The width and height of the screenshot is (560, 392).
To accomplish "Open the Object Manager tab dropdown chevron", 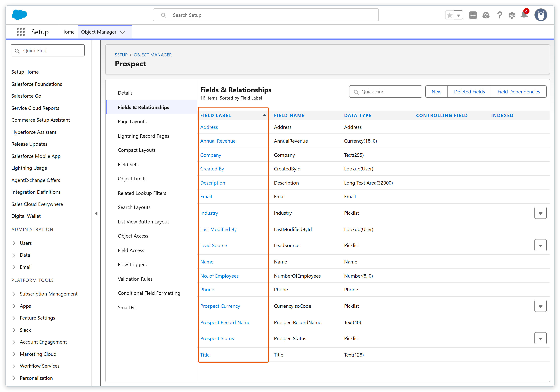I will point(122,32).
